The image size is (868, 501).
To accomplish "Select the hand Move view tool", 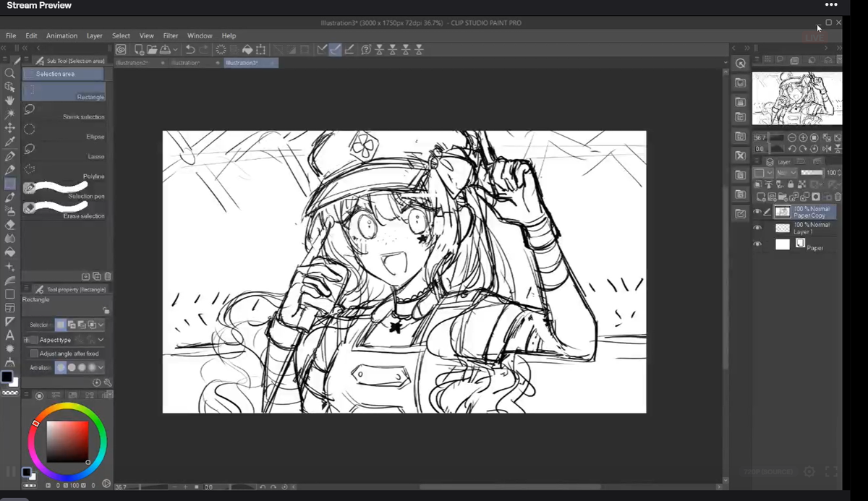I will pos(10,100).
